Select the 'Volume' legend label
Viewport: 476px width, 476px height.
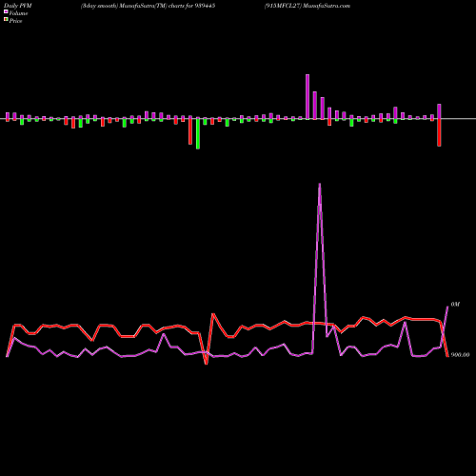pos(18,13)
